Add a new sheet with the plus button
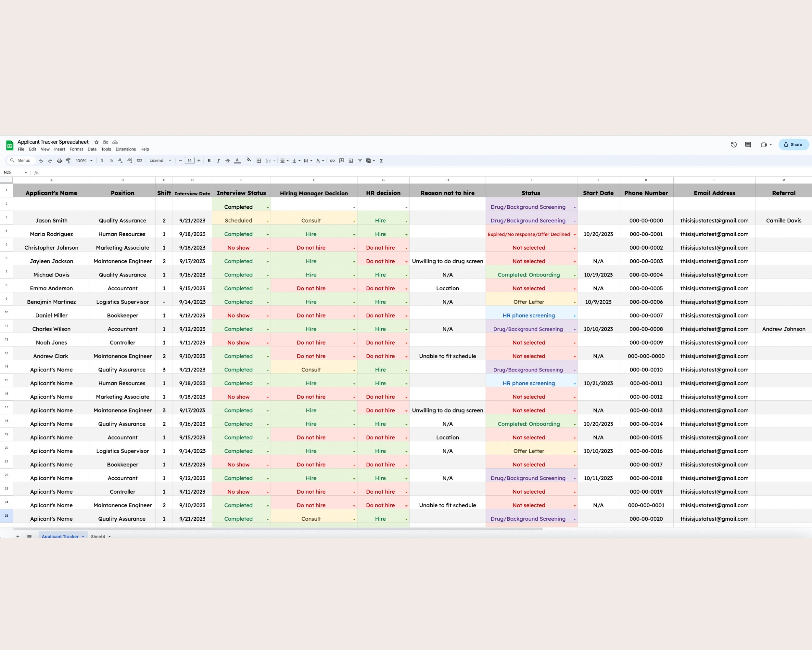The image size is (812, 650). click(x=18, y=536)
